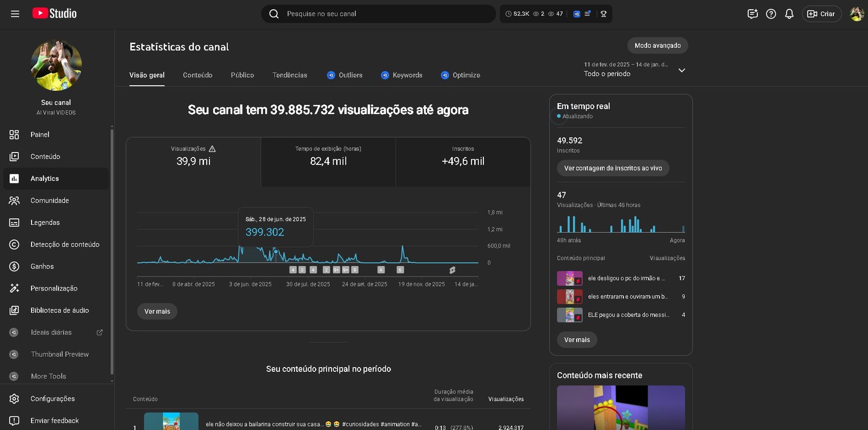Viewport: 868px width, 430px height.
Task: Click Ver contagem de inscritos ao vivo
Action: tap(613, 168)
